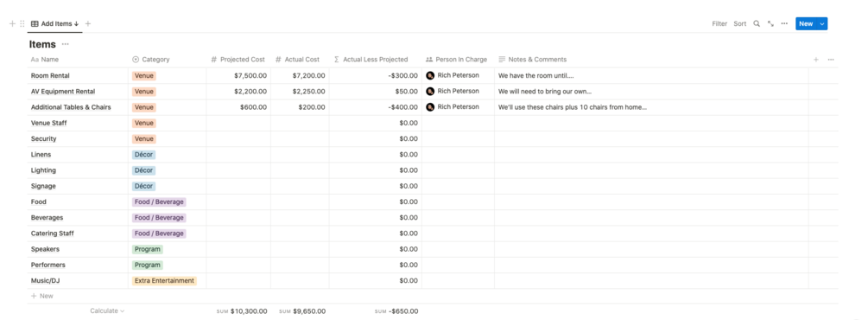Click the search magnifier icon

click(x=757, y=24)
